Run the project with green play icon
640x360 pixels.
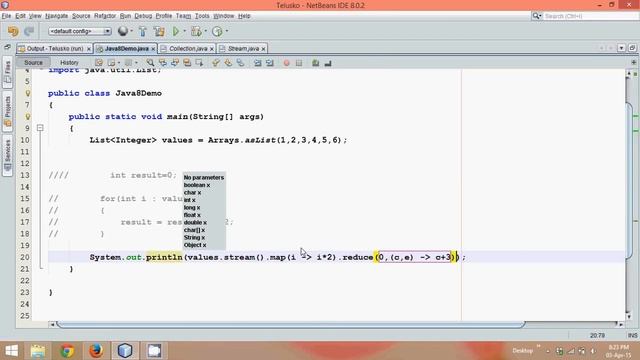coord(176,31)
